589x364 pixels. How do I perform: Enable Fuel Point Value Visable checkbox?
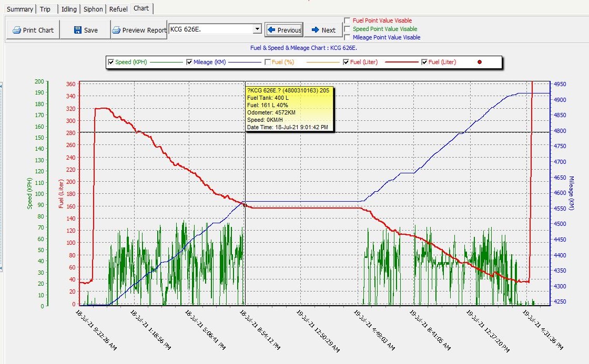[347, 20]
